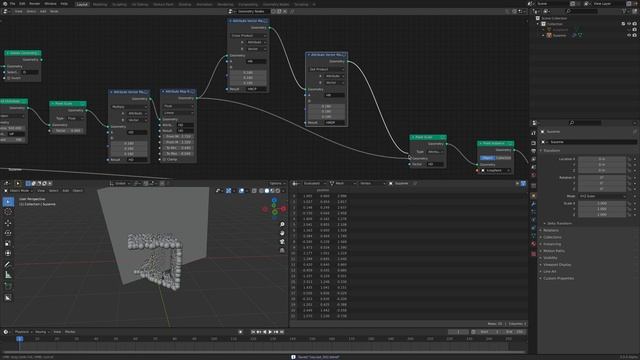Open Multiply operation dropdown in Attribute Vector Math
Screen dimensions: 640x360
(x=129, y=107)
